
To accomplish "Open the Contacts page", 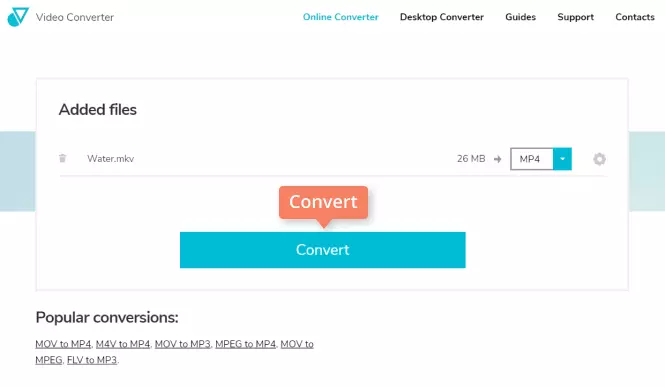I will (635, 17).
